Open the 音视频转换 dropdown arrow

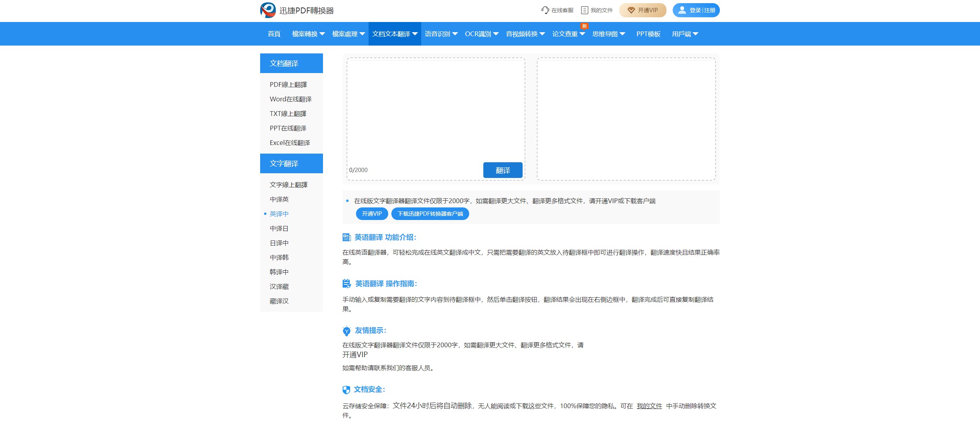coord(542,34)
